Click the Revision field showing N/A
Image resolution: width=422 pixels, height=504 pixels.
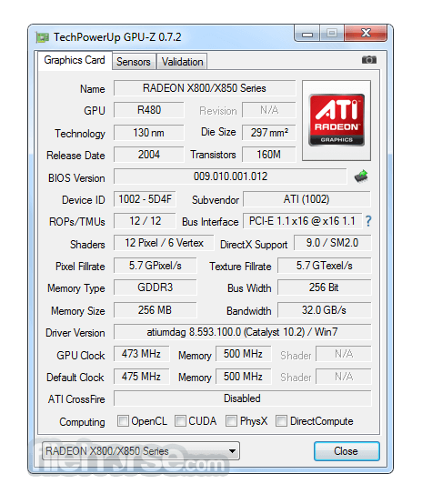click(268, 110)
